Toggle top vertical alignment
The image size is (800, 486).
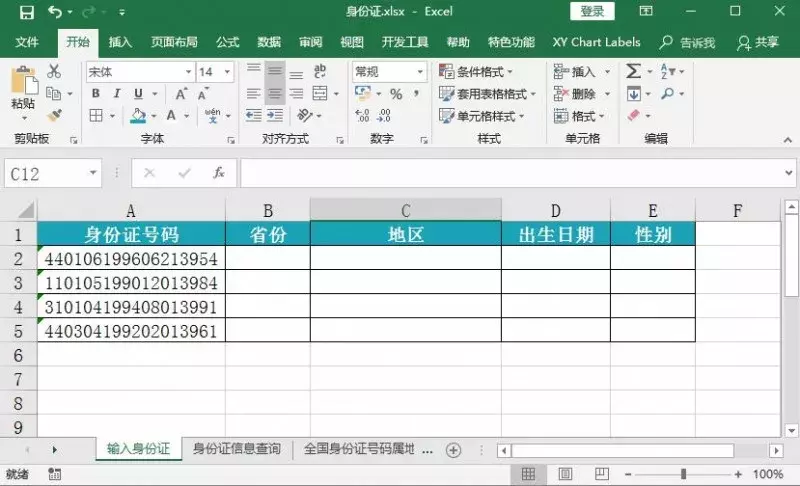click(254, 70)
